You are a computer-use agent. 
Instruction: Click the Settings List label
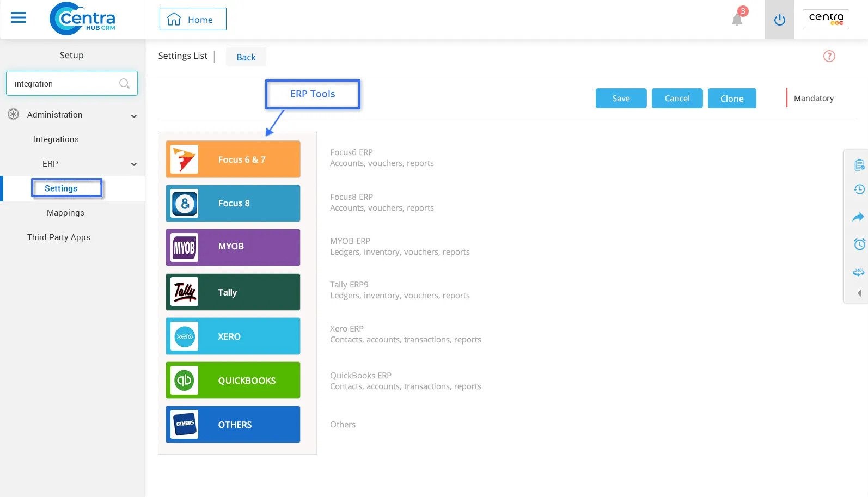(183, 56)
